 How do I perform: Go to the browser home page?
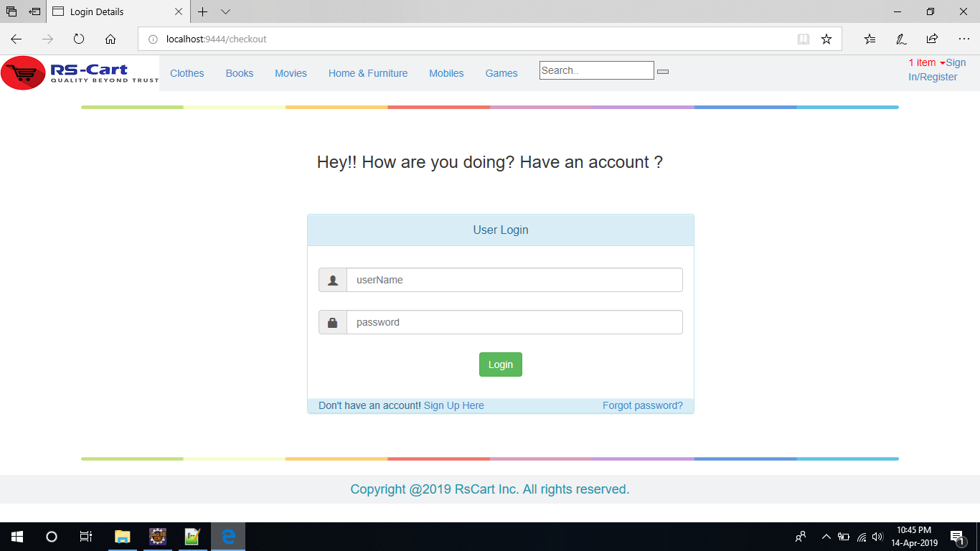pos(110,39)
